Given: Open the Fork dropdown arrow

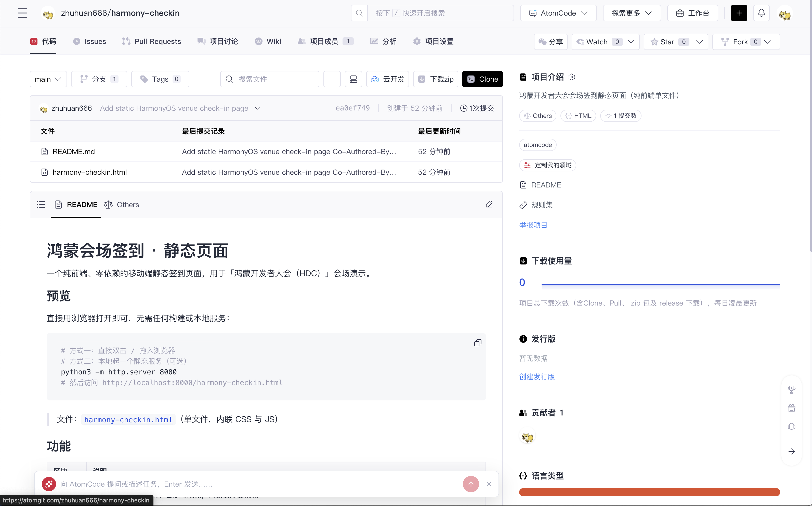Looking at the screenshot, I should click(x=767, y=42).
